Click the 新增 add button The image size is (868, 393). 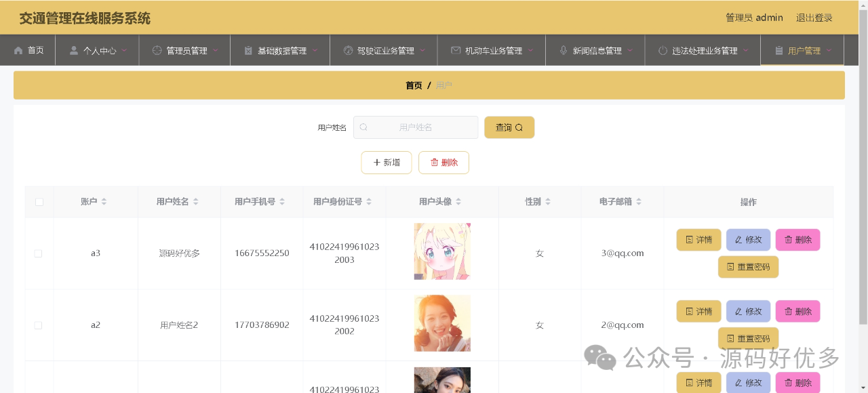[x=387, y=163]
